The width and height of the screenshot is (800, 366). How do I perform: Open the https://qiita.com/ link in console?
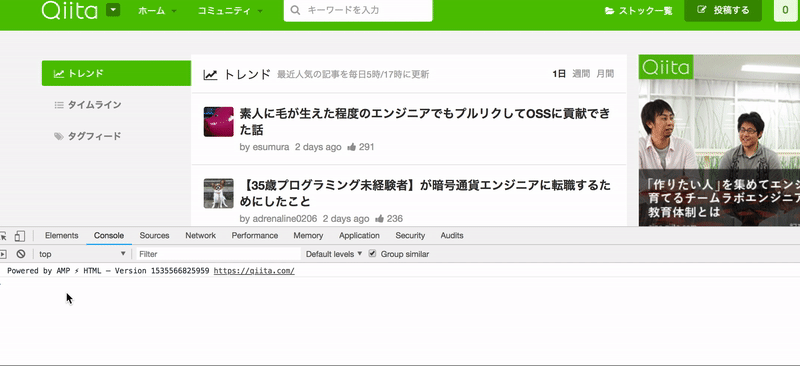pos(254,271)
